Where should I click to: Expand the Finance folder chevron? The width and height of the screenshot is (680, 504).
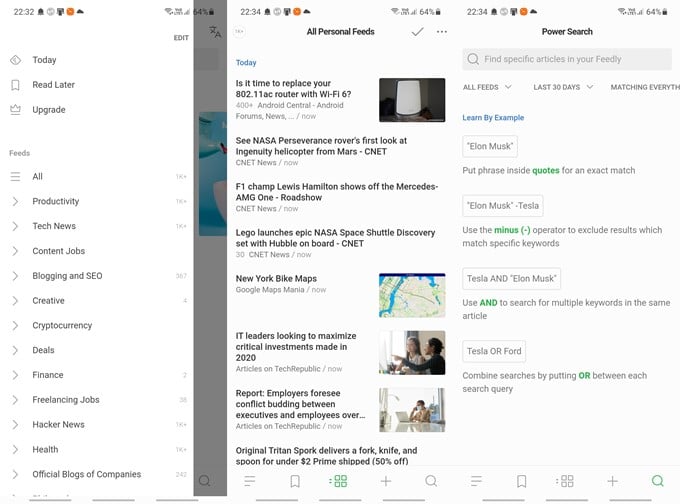pyautogui.click(x=15, y=375)
